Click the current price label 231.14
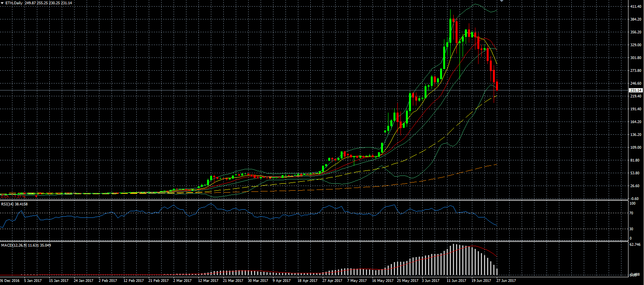644x285 pixels. click(636, 90)
